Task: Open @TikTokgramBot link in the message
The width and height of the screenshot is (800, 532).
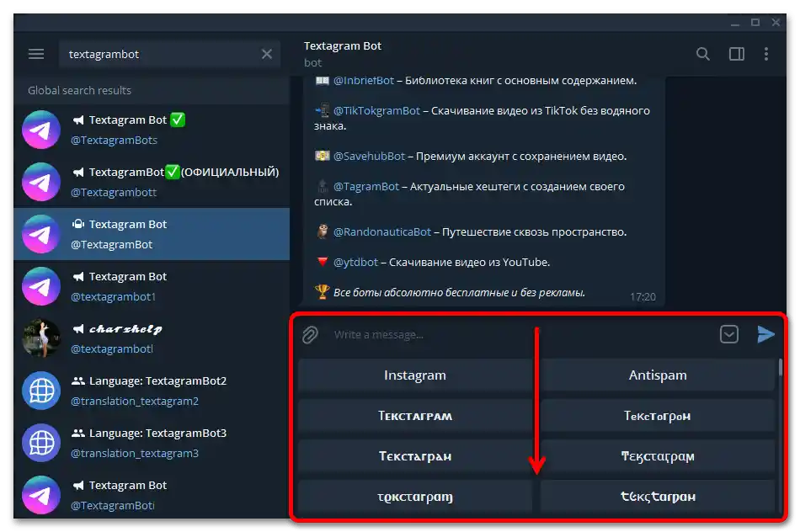Action: (x=376, y=110)
